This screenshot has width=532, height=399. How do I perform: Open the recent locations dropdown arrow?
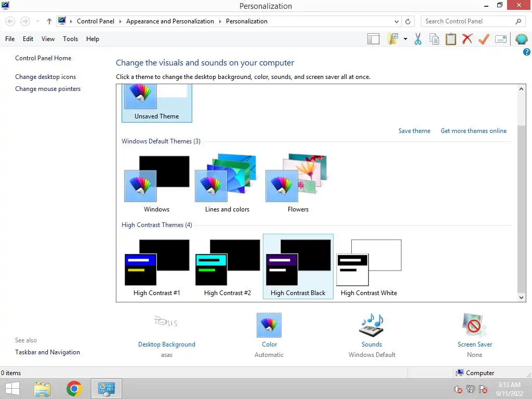point(37,21)
